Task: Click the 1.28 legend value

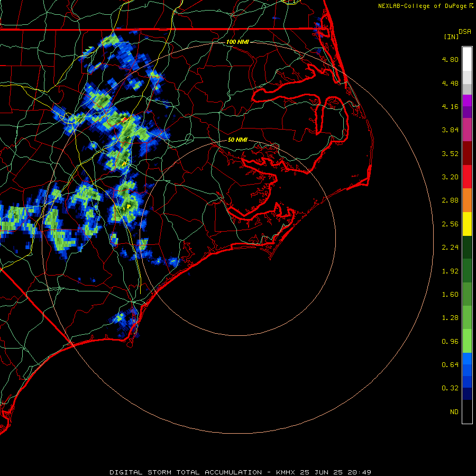Action: point(450,318)
